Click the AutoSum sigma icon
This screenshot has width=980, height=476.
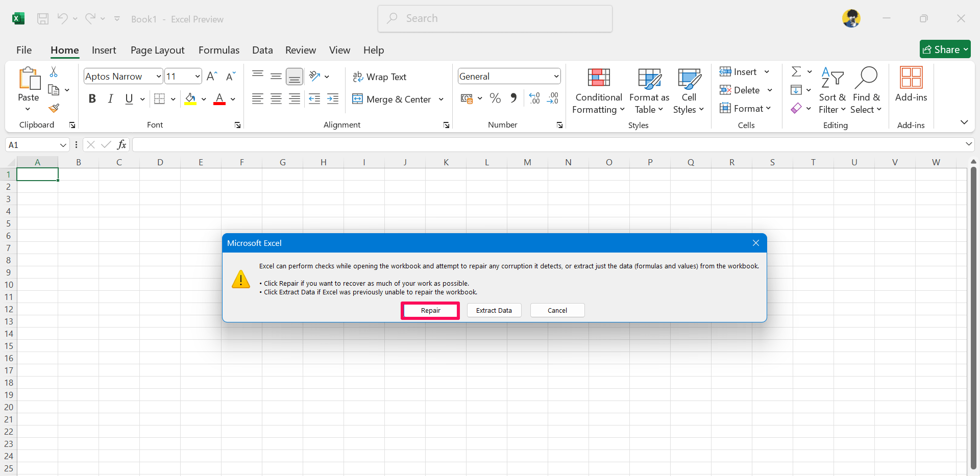(x=796, y=71)
